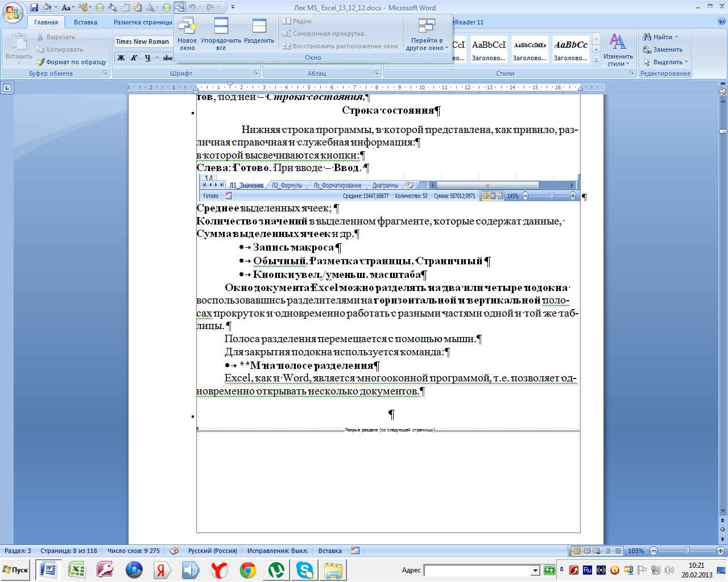Screen dimensions: 728x582
Task: Switch to the Разметка страницы ribbon tab
Action: point(143,22)
